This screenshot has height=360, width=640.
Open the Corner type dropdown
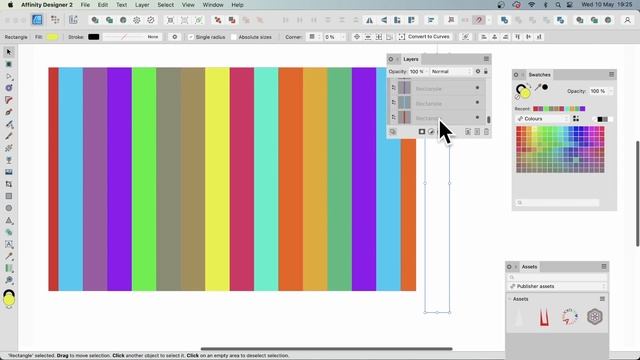click(x=314, y=37)
